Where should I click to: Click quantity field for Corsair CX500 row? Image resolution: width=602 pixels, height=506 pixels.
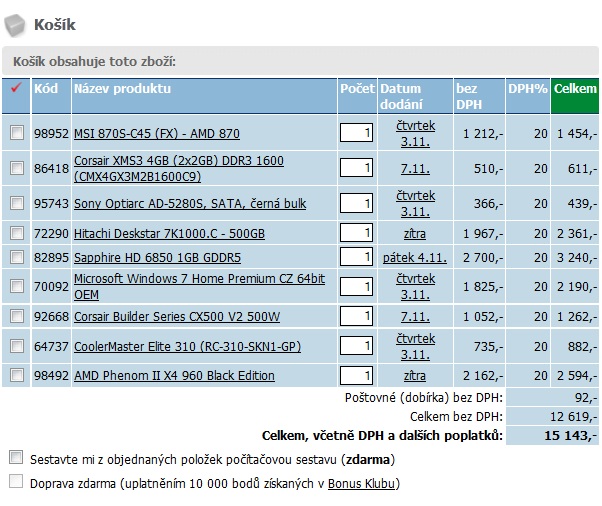tap(356, 316)
